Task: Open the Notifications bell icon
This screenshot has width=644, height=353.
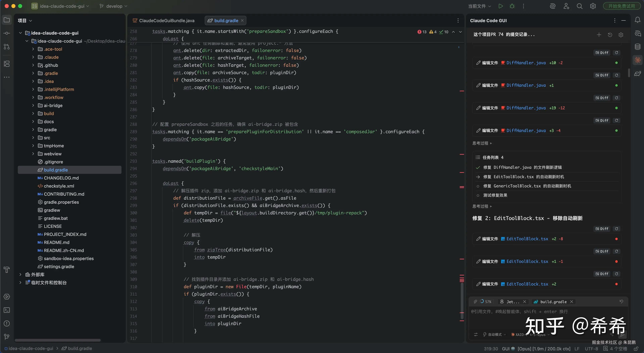Action: pos(637,20)
